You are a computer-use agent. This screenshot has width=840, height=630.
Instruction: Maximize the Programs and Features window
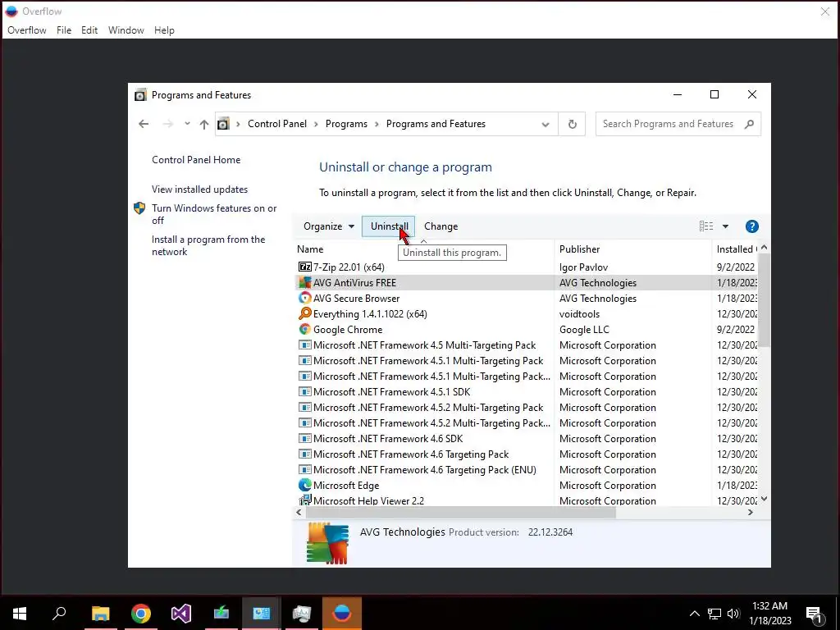pyautogui.click(x=714, y=94)
